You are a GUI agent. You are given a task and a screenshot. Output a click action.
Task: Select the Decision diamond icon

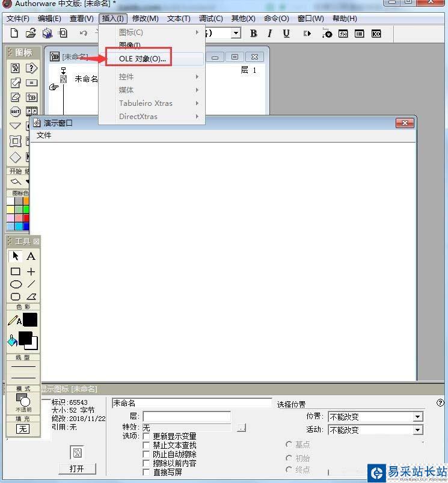(15, 157)
